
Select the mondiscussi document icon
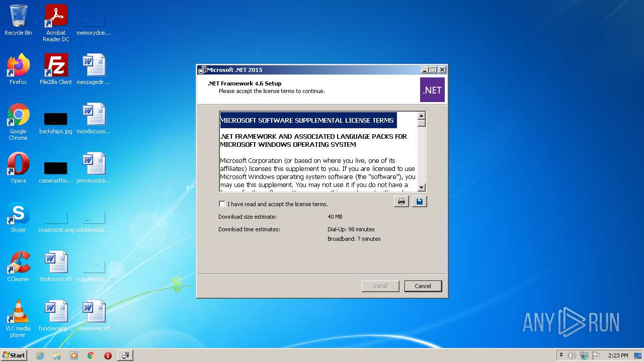tap(94, 119)
